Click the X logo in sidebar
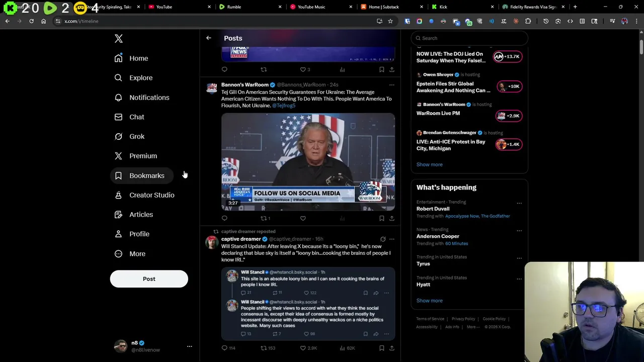 coord(119,39)
